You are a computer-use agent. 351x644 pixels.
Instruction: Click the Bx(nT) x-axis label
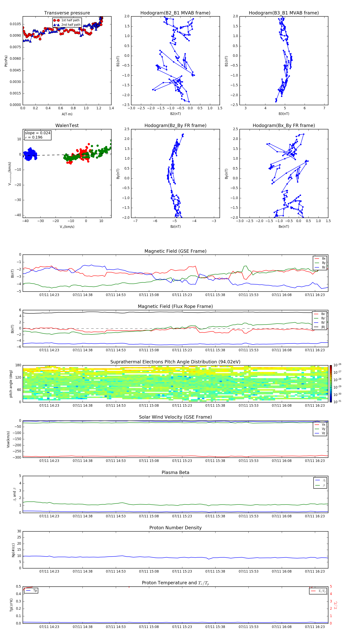pyautogui.click(x=284, y=227)
